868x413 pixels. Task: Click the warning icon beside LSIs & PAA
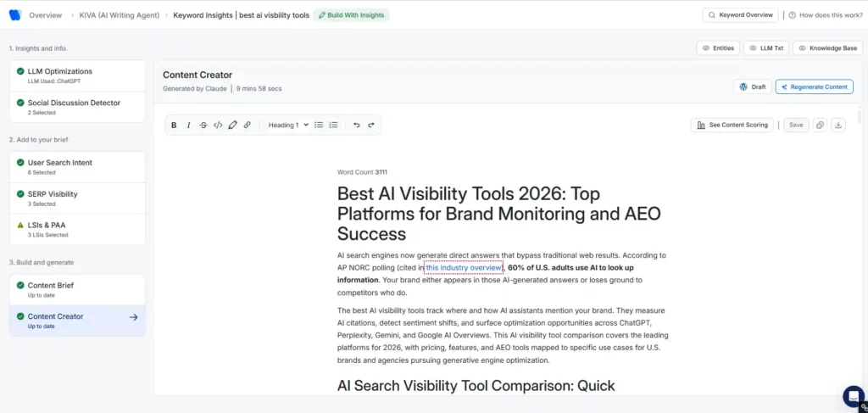coord(20,226)
